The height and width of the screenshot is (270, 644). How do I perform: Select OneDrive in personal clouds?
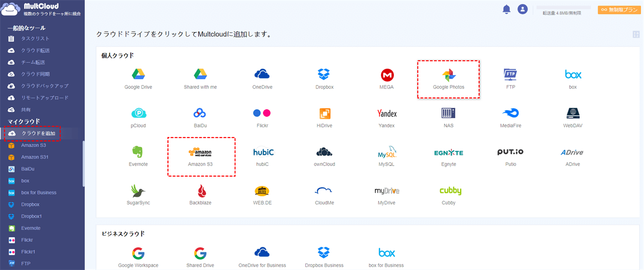point(262,79)
